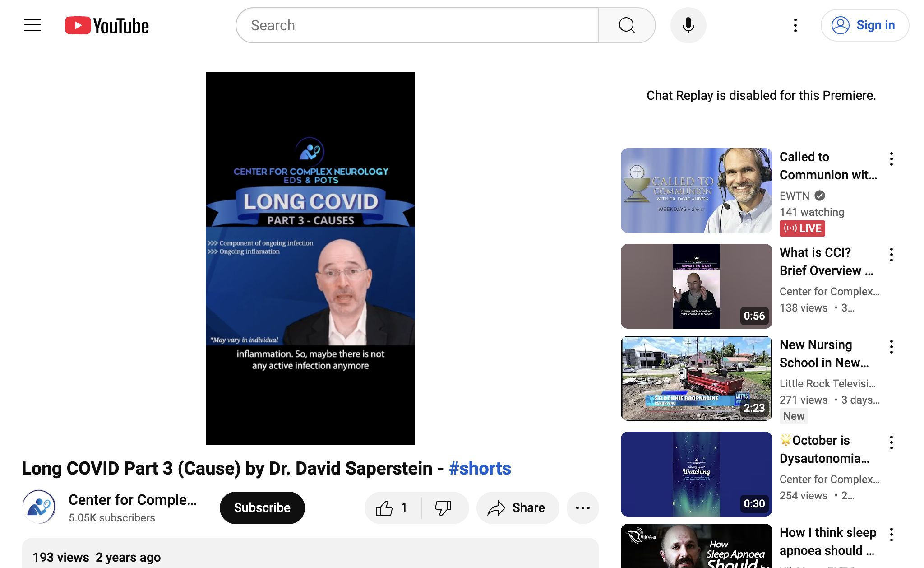This screenshot has width=924, height=568.
Task: Click the like count number 1
Action: point(404,508)
